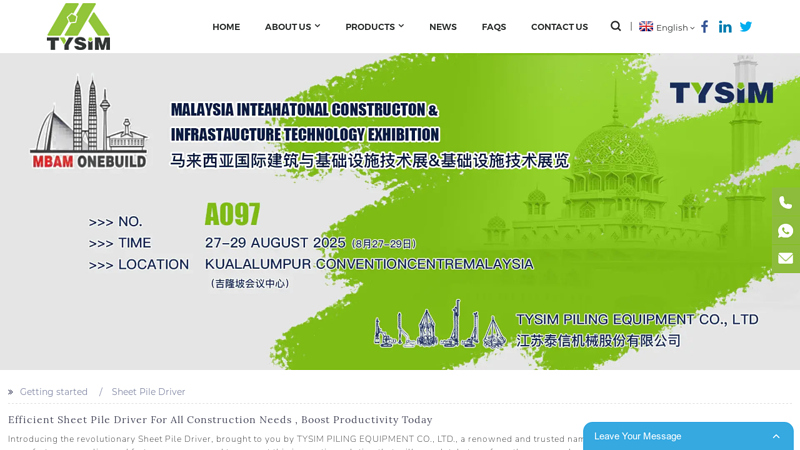Image resolution: width=800 pixels, height=450 pixels.
Task: Click the MBAM ONEBUILD logo in banner
Action: [89, 122]
